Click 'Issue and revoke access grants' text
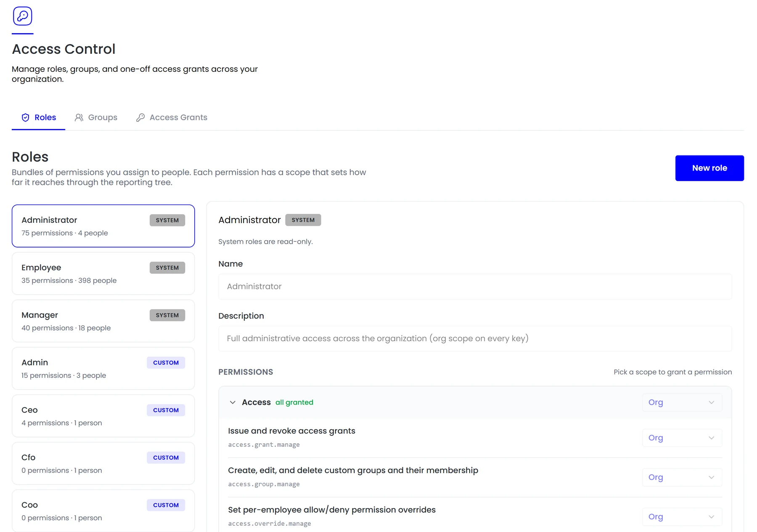 click(291, 431)
